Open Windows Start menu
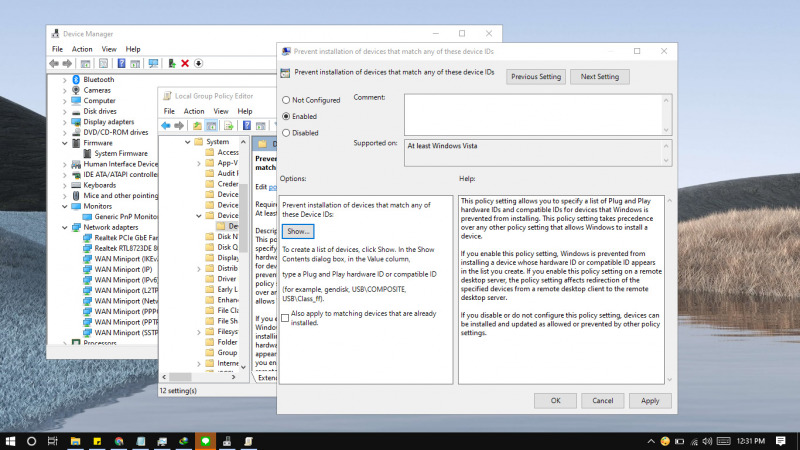The height and width of the screenshot is (450, 800). (x=10, y=441)
